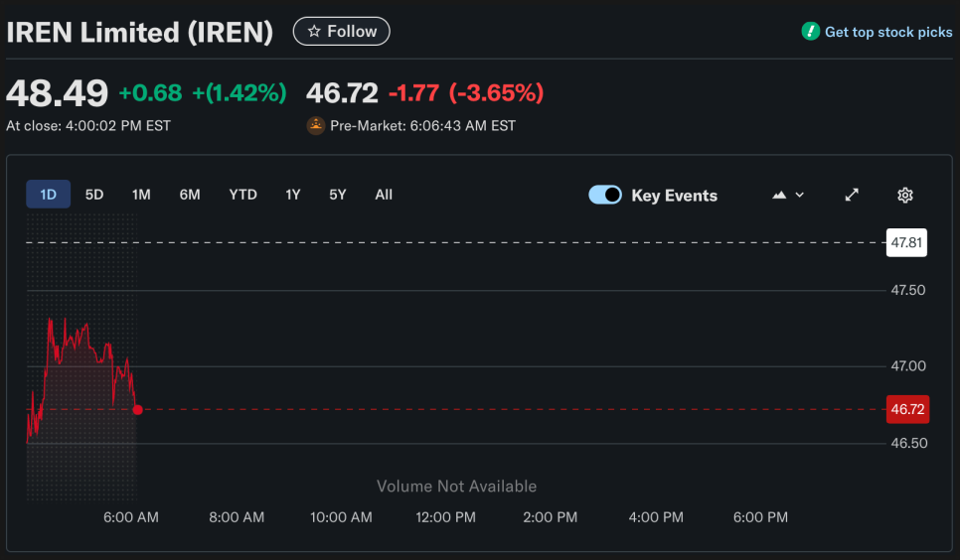Select the 1M chart range
This screenshot has height=560, width=960.
(x=141, y=195)
